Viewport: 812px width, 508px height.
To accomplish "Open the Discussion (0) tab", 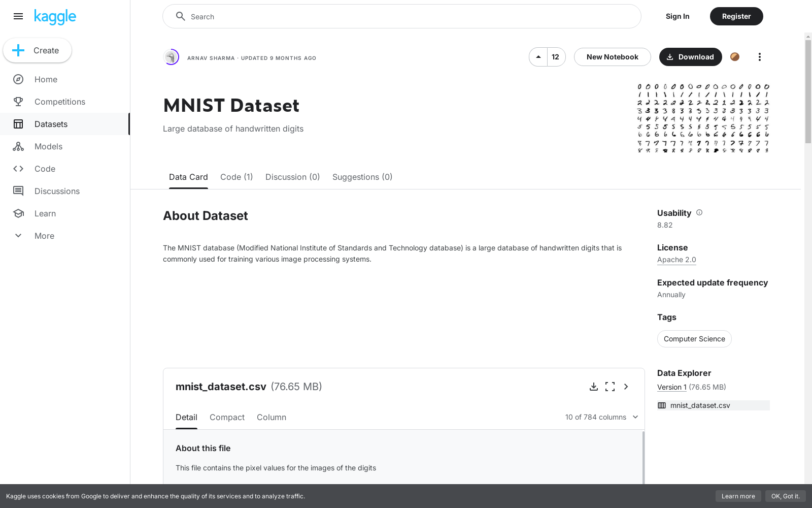I will click(x=292, y=177).
